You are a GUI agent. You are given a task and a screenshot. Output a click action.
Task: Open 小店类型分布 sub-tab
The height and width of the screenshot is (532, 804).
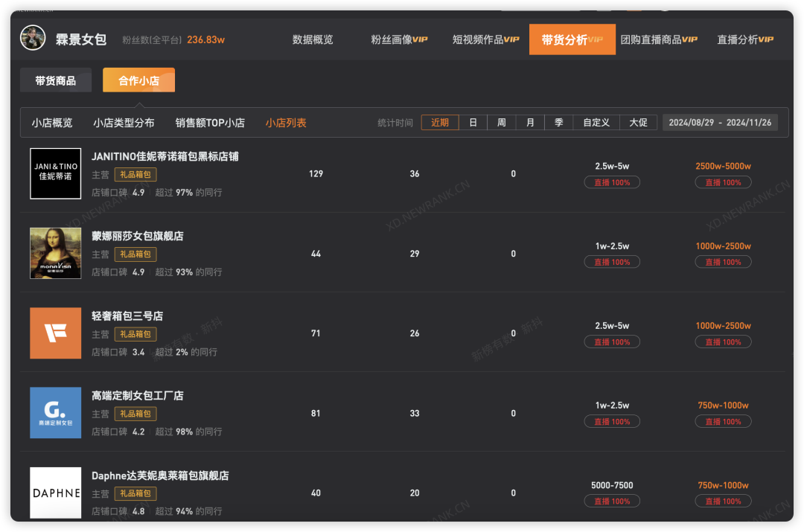coord(124,123)
